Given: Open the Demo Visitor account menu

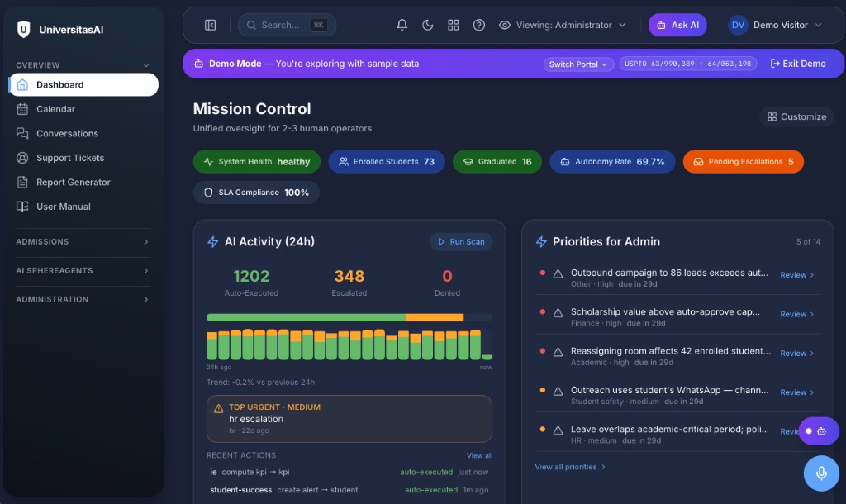Looking at the screenshot, I should (x=775, y=25).
